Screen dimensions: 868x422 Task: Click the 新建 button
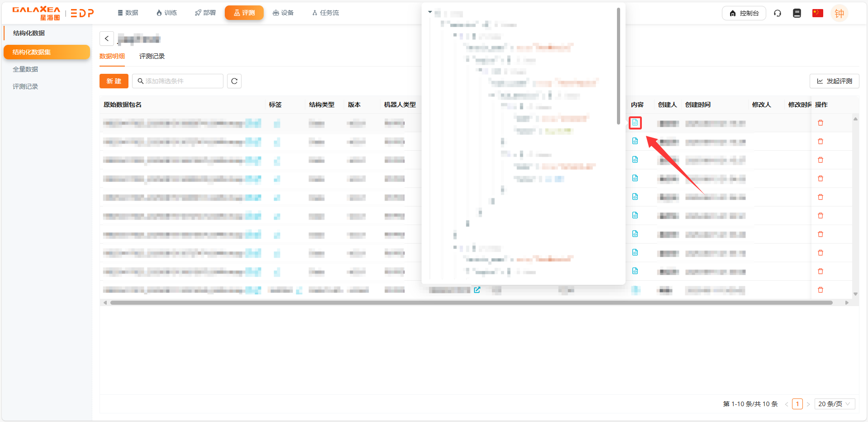point(114,81)
